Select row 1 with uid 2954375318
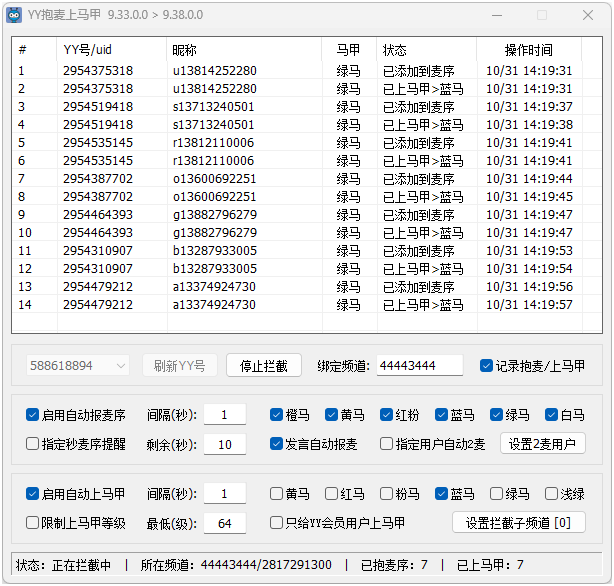The height and width of the screenshot is (586, 614). coord(307,71)
